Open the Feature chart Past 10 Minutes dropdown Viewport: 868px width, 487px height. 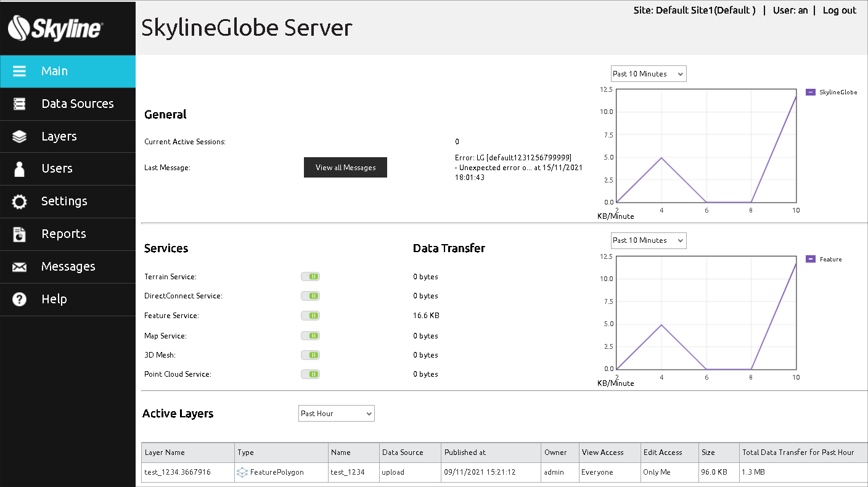[x=648, y=240]
